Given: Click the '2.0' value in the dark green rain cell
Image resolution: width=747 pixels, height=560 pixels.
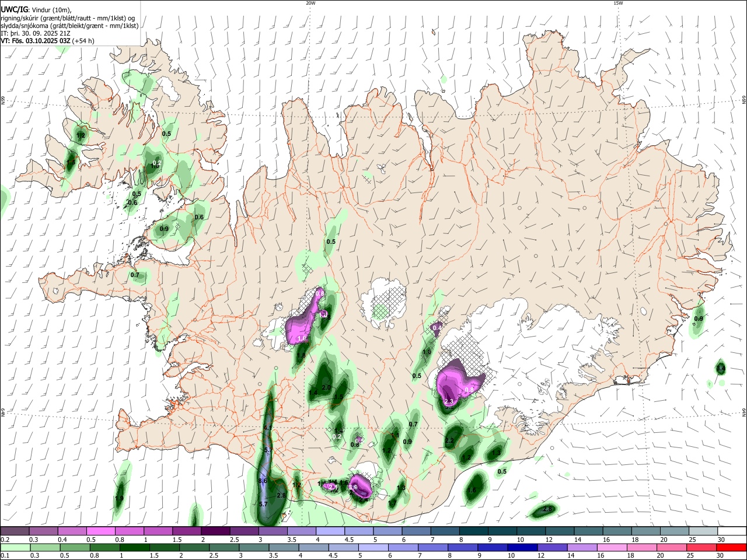Looking at the screenshot, I should 326,387.
